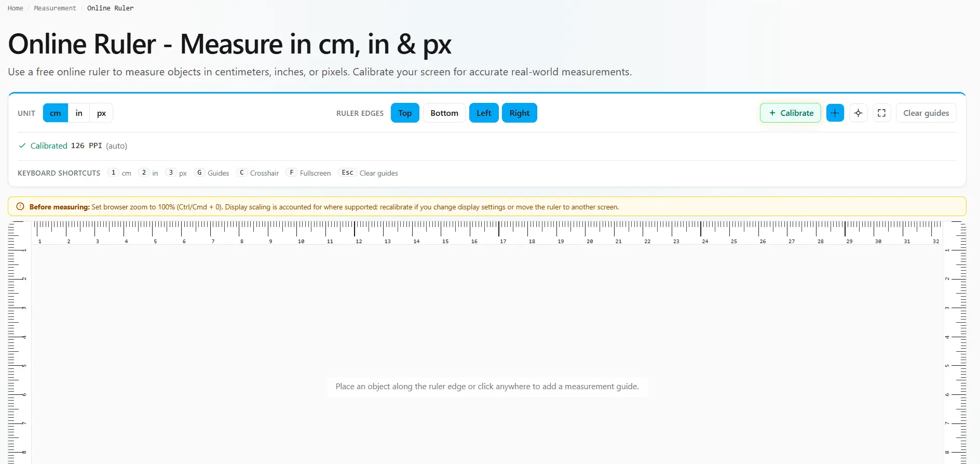Click the green Calibrated checkmark icon
The image size is (980, 464).
tap(22, 145)
